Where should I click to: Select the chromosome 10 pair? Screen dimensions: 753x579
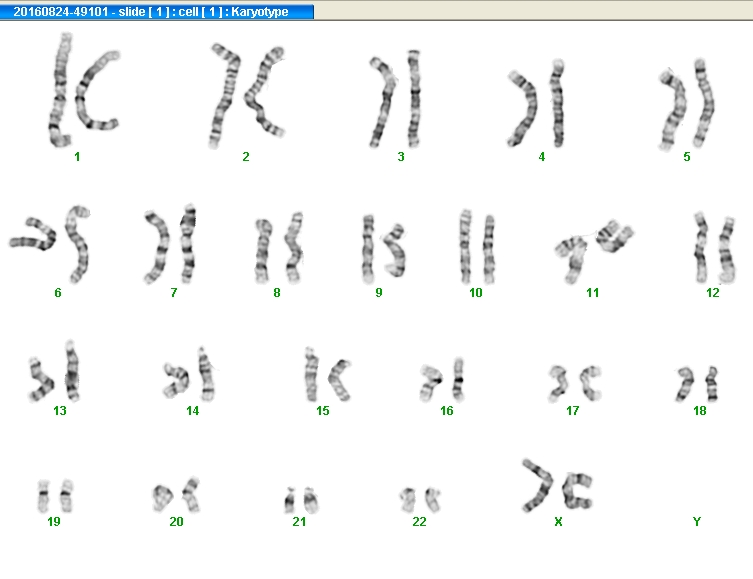coord(477,247)
